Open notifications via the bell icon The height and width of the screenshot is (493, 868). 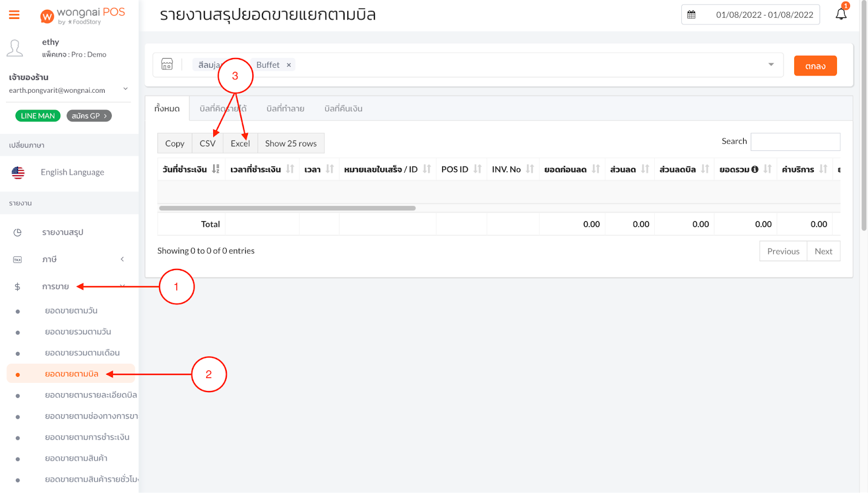coord(840,15)
